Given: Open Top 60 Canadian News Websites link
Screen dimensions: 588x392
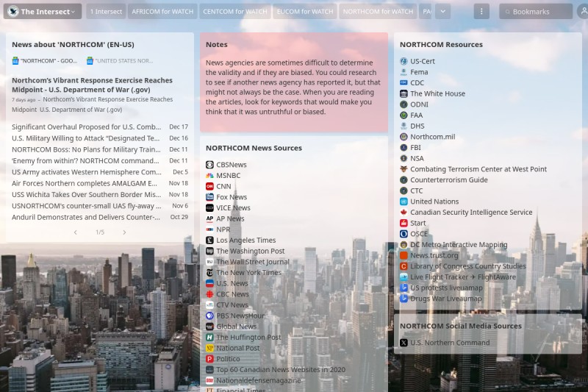Looking at the screenshot, I should click(x=281, y=370).
